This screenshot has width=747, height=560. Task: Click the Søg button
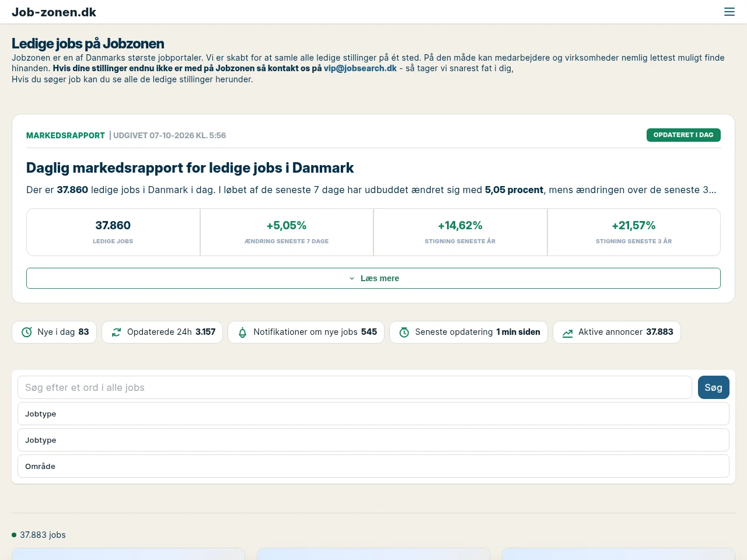pyautogui.click(x=714, y=387)
